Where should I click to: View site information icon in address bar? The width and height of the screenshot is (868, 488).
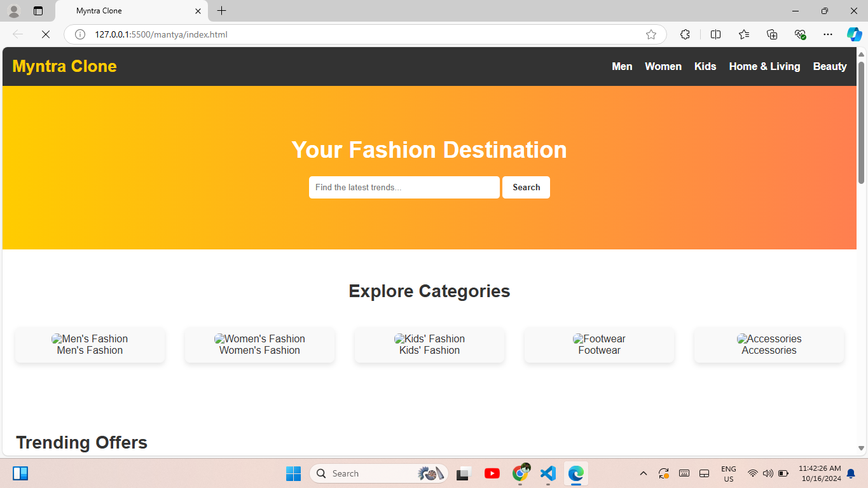80,34
